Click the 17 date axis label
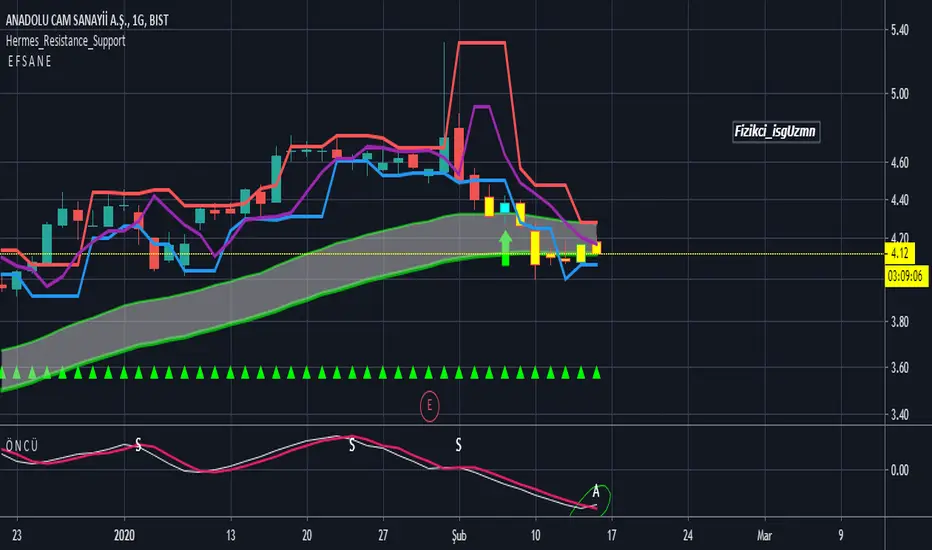The height and width of the screenshot is (550, 932). 612,536
